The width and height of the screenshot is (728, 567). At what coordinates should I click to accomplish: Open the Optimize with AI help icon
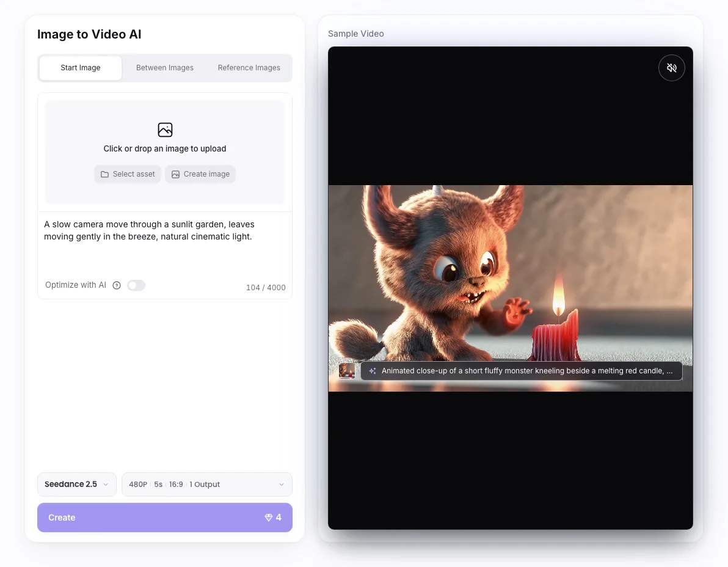pos(117,285)
